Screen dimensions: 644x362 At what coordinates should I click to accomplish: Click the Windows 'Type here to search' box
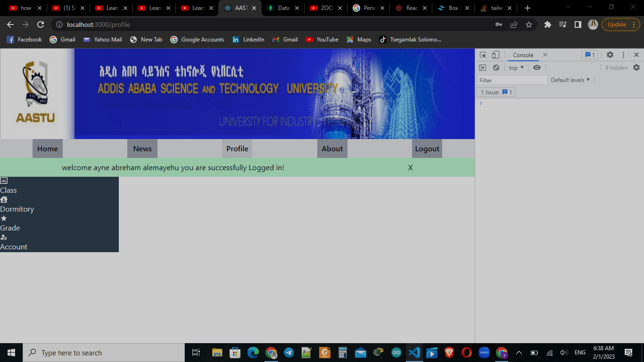(104, 353)
